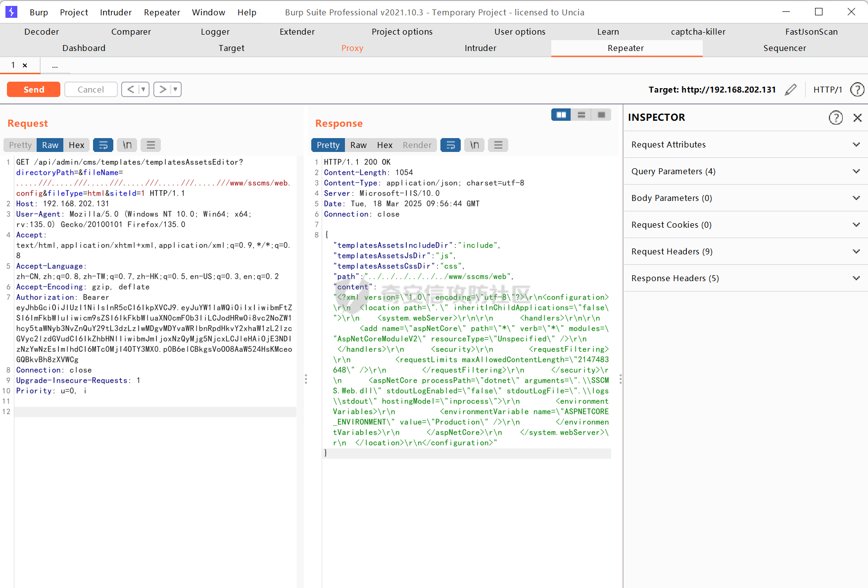Switch to the Dashboard tab
The image size is (868, 588).
(84, 48)
